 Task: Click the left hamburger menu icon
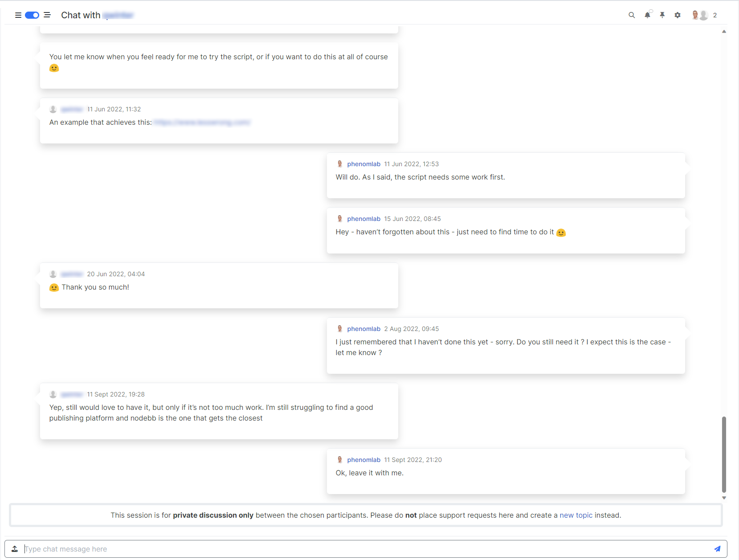click(18, 15)
